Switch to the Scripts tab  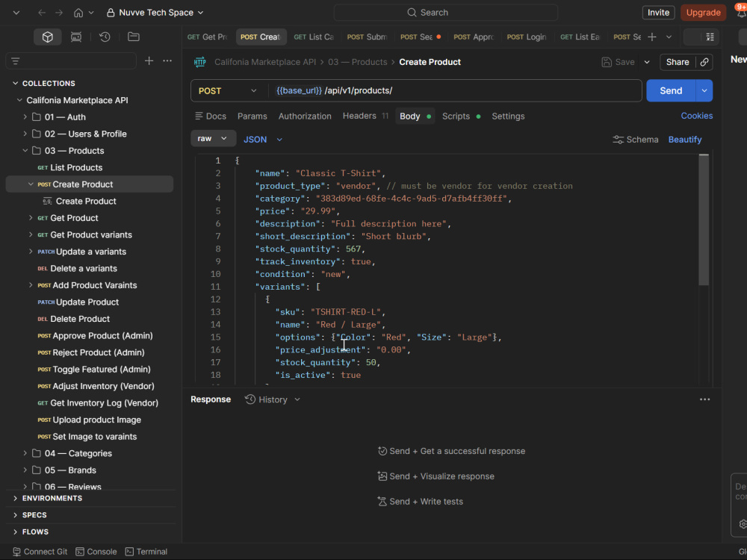461,116
